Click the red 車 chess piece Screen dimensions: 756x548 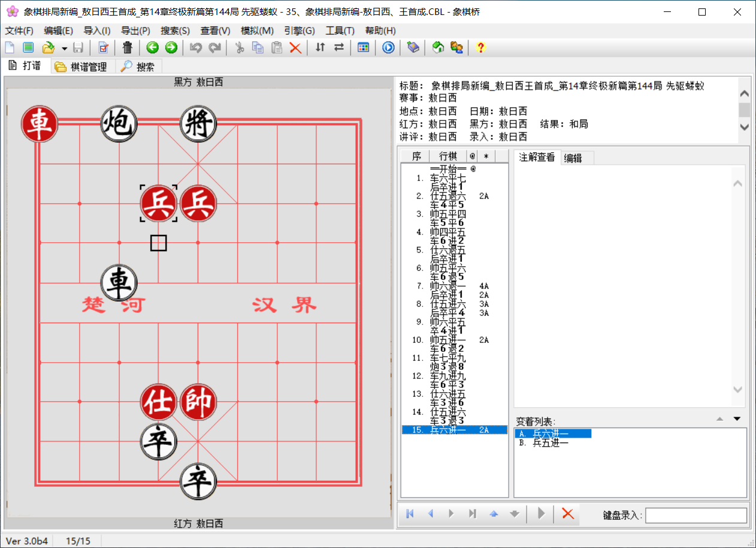(39, 125)
